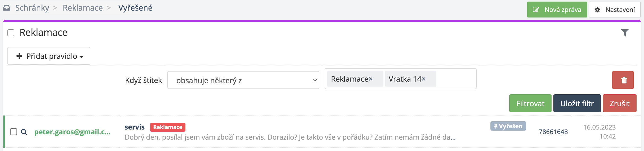Image resolution: width=644 pixels, height=151 pixels.
Task: Click the inbox icon beside Schránky
Action: 7,8
